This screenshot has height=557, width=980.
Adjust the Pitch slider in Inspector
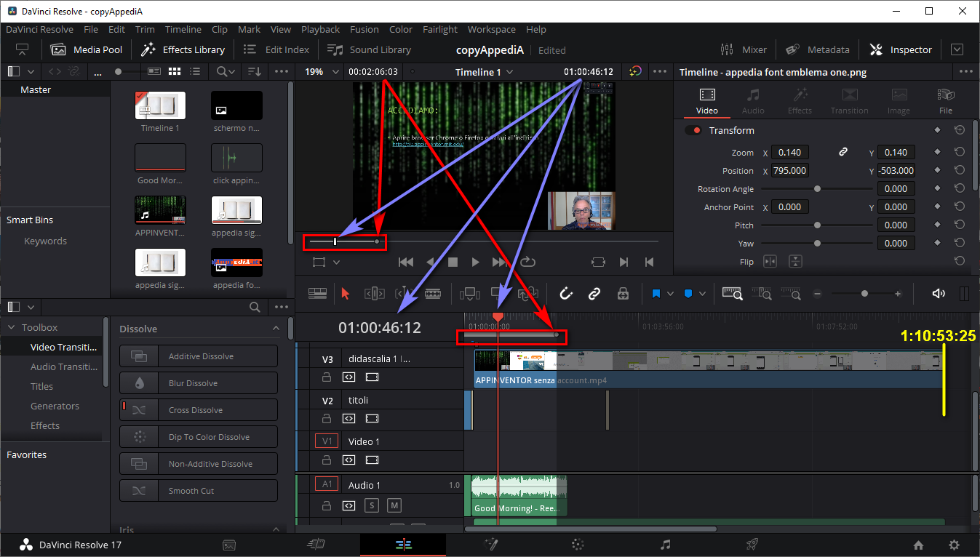click(x=818, y=225)
